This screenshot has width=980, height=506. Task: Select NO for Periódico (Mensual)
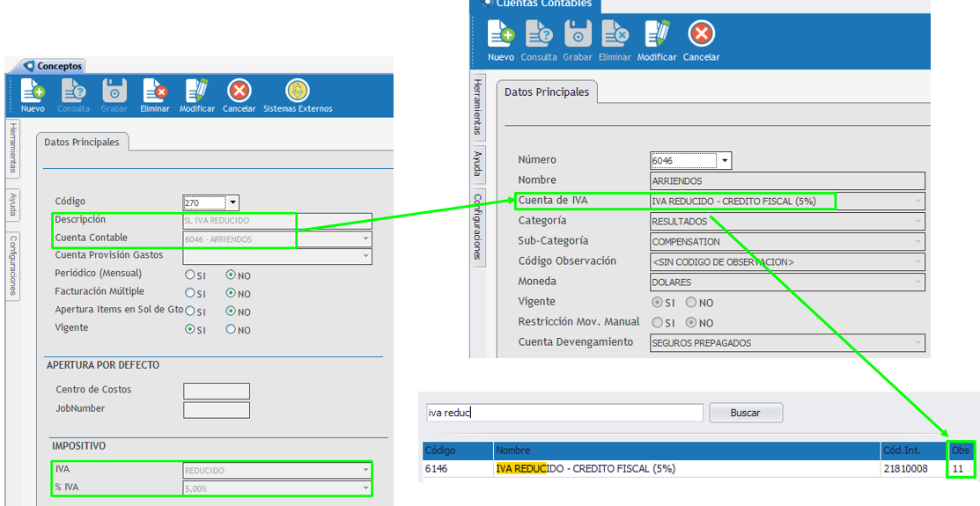(231, 275)
